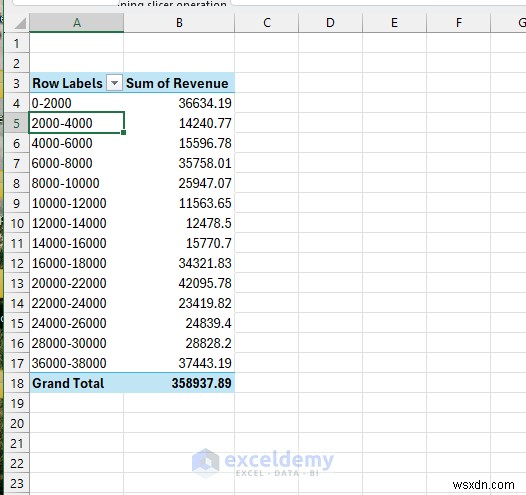The image size is (526, 495).
Task: Select the revenue value 15596.78
Action: [x=179, y=143]
